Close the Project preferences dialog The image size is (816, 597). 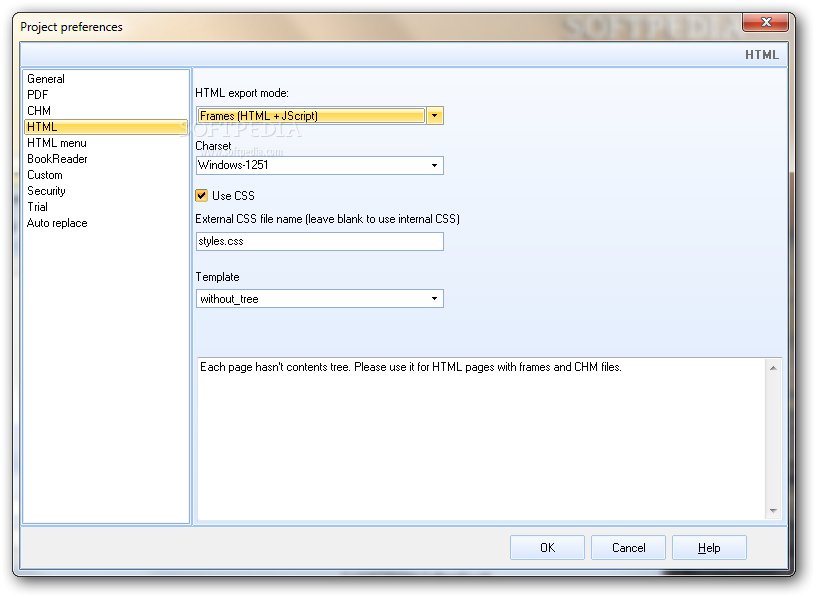click(766, 22)
